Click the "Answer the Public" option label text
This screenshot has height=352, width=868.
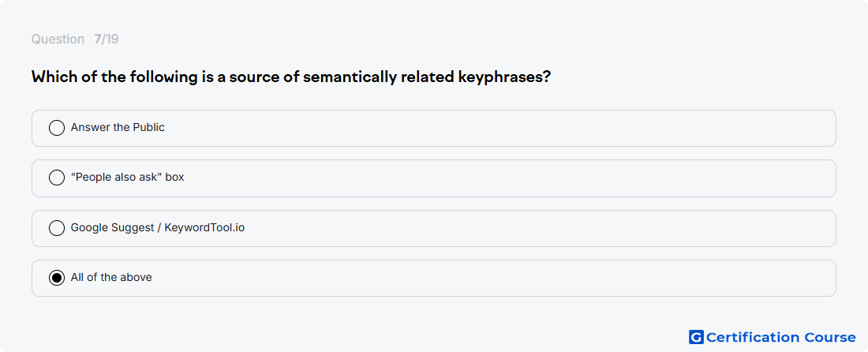pyautogui.click(x=118, y=127)
